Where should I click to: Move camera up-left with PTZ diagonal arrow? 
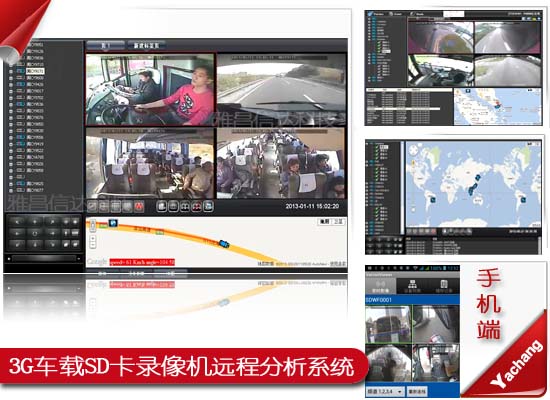tap(18, 221)
